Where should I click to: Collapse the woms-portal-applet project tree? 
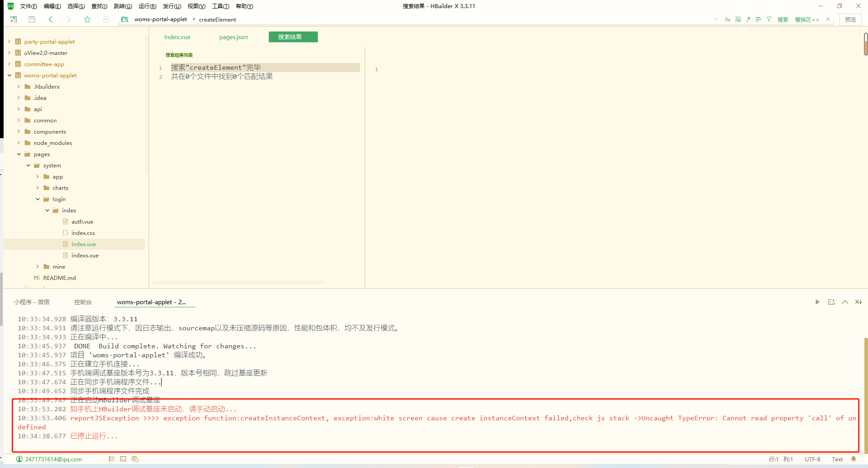coord(9,75)
